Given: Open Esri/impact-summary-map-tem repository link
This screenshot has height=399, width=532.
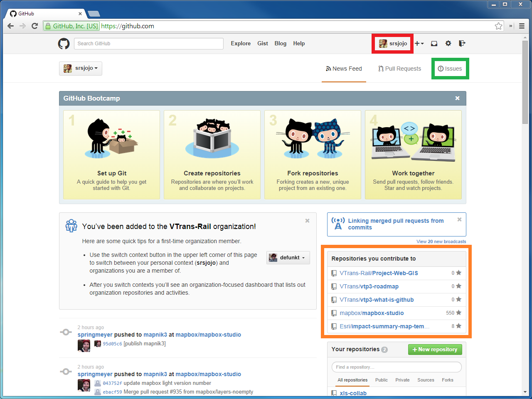Looking at the screenshot, I should click(384, 326).
